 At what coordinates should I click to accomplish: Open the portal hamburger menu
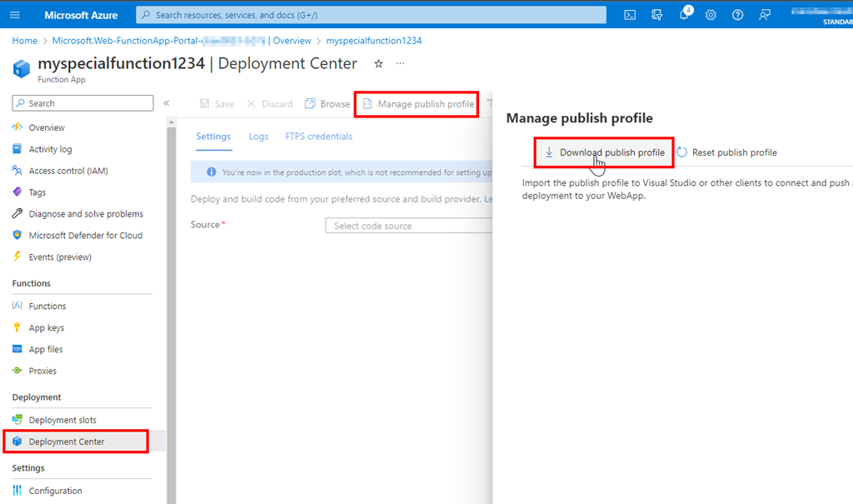coord(17,15)
